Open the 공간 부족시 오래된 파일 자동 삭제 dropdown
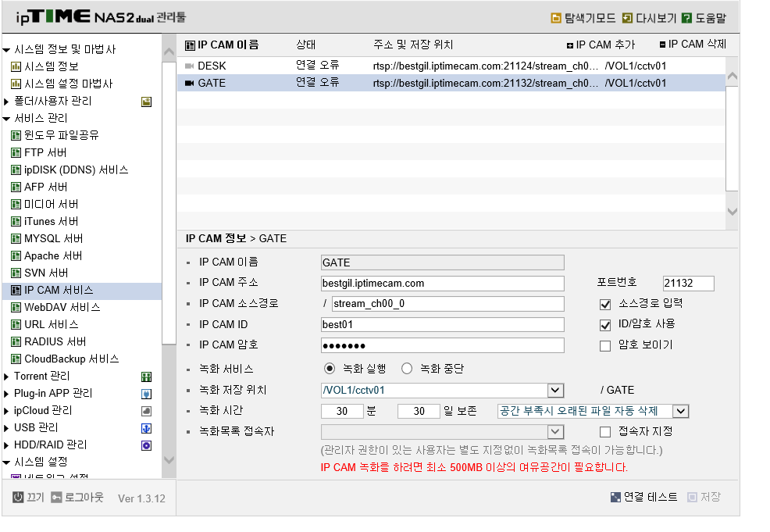This screenshot has height=532, width=770. 681,411
